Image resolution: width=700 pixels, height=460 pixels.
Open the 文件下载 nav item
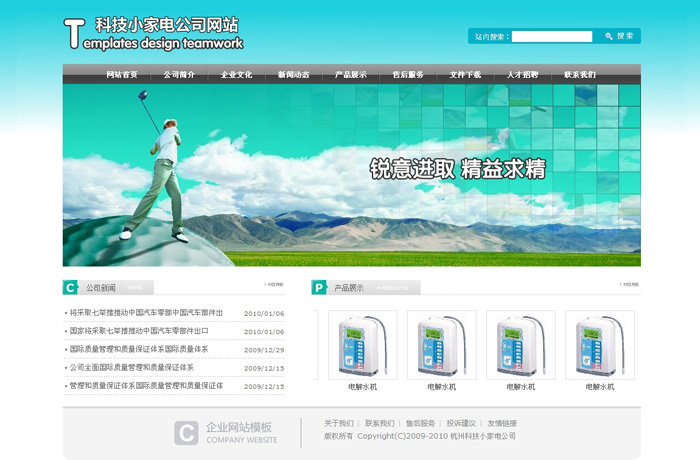click(465, 75)
